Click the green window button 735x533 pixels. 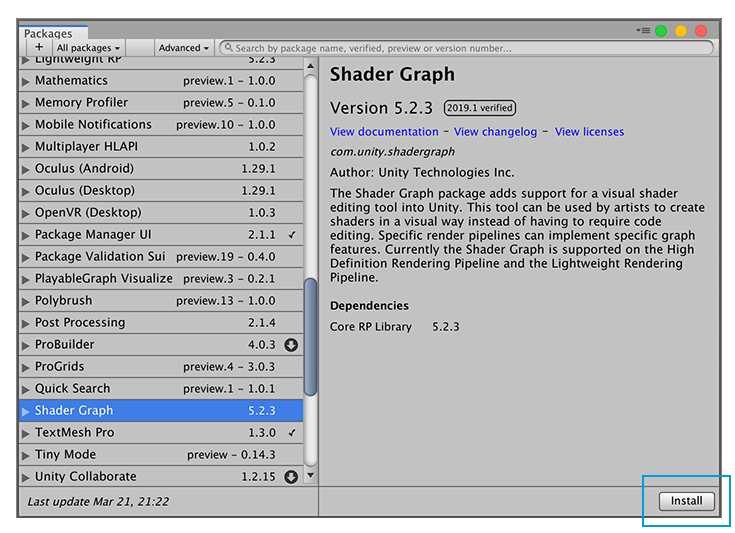pos(661,31)
